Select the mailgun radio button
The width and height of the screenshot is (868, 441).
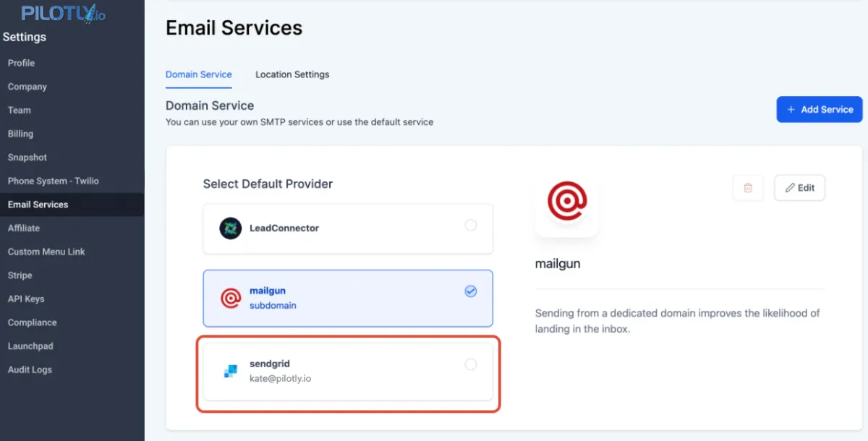[471, 291]
